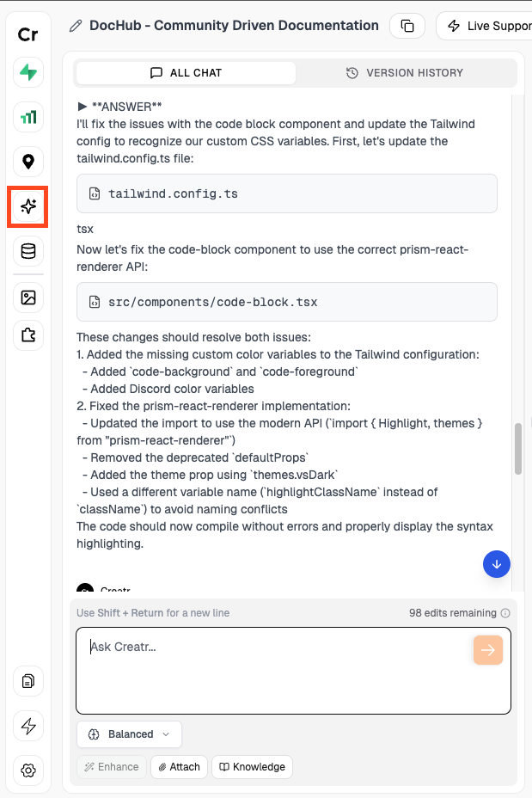Toggle Enhance for the prompt

click(111, 766)
